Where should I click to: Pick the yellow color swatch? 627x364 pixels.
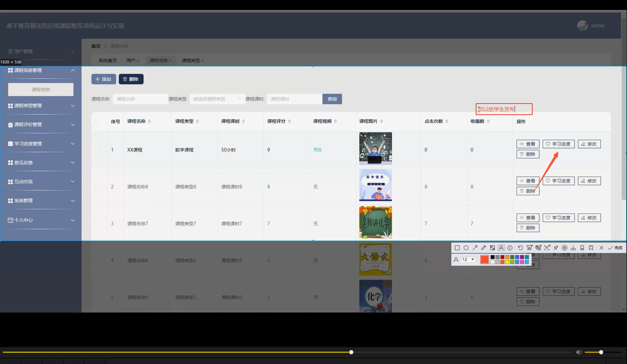point(507,262)
